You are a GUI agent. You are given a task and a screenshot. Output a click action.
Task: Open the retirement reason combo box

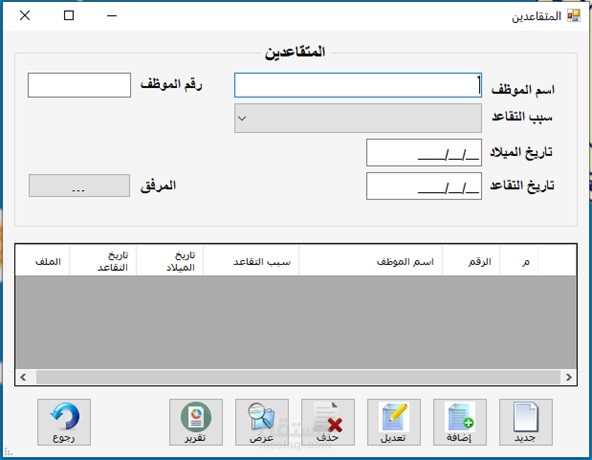358,118
